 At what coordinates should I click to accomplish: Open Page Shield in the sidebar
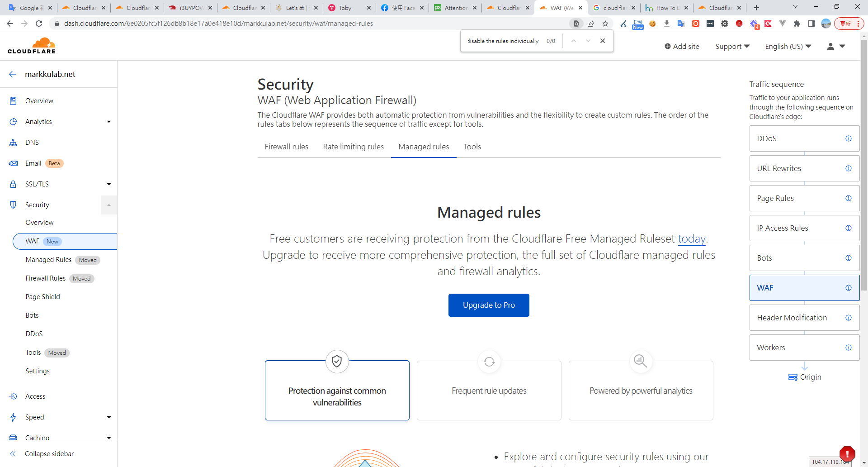click(x=42, y=297)
